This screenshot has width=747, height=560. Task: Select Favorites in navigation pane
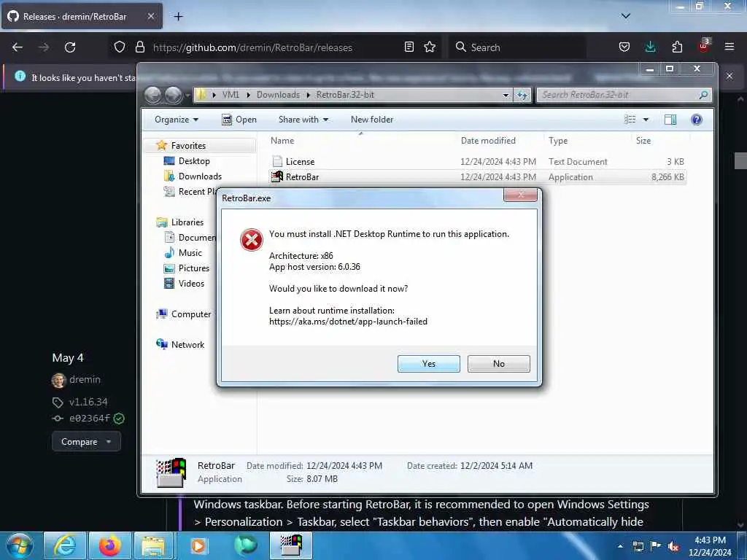[x=187, y=145]
